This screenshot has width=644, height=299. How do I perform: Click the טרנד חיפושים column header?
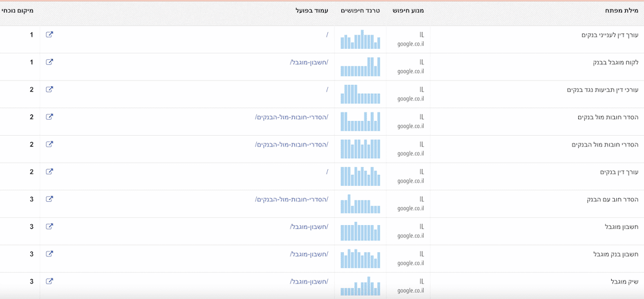(x=360, y=11)
